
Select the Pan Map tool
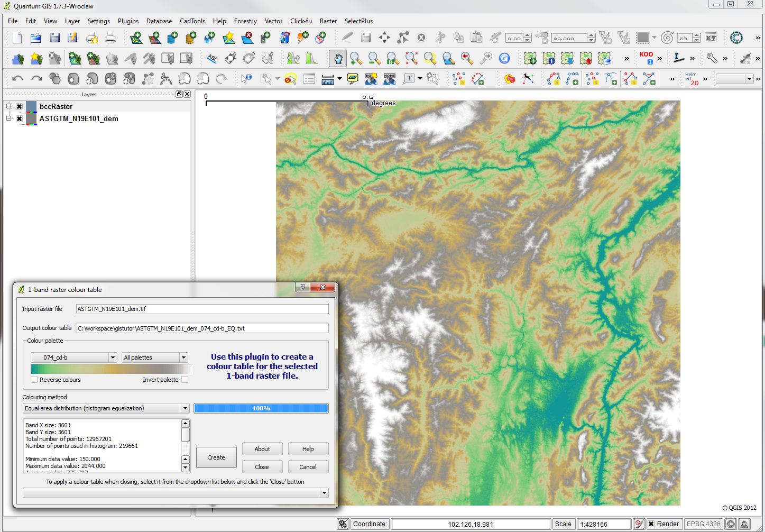point(338,58)
